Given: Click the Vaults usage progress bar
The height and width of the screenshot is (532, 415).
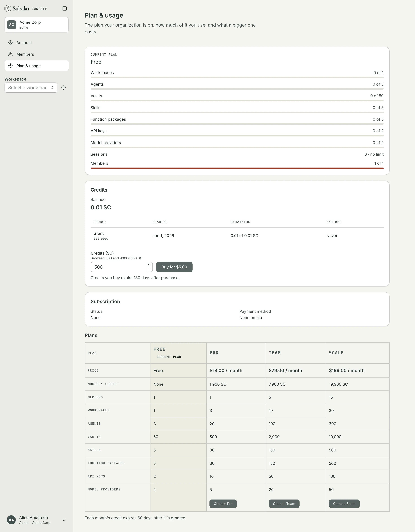Looking at the screenshot, I should coord(237,101).
